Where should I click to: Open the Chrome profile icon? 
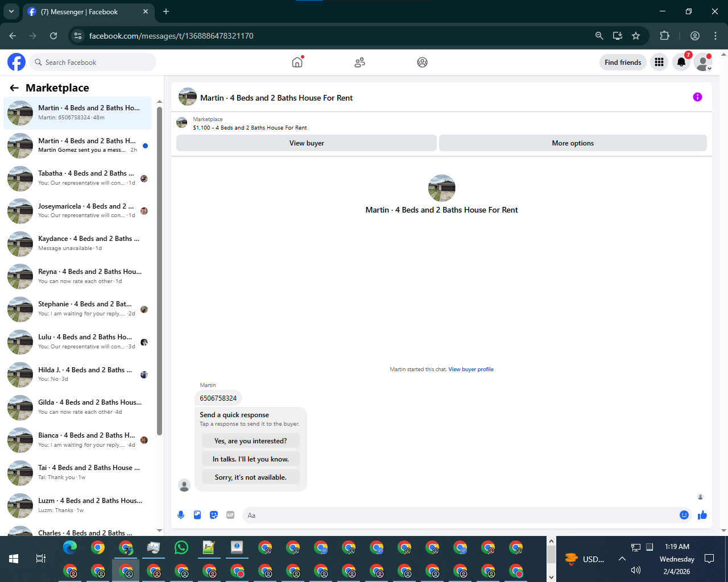coord(695,36)
